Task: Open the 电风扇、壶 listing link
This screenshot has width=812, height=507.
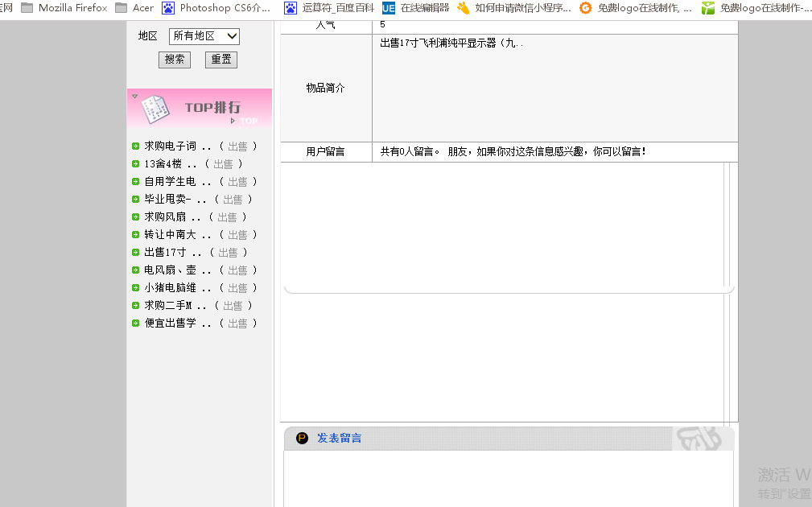Action: pos(171,270)
